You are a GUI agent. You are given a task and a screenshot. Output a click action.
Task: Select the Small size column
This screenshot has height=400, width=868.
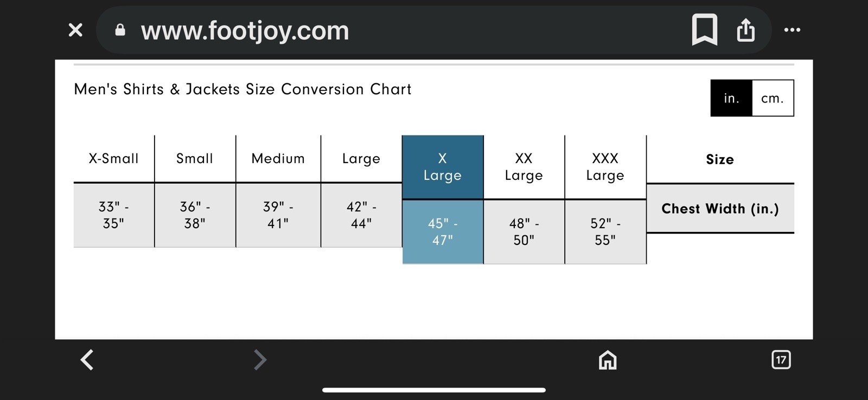pos(195,159)
